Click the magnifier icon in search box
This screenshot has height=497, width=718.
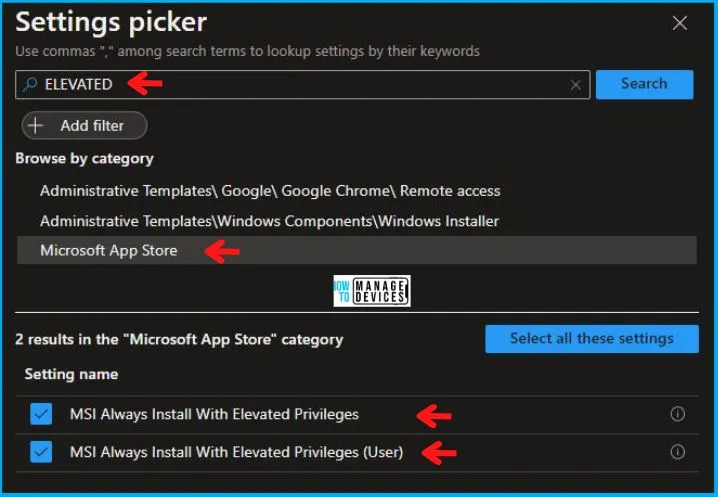pyautogui.click(x=30, y=84)
